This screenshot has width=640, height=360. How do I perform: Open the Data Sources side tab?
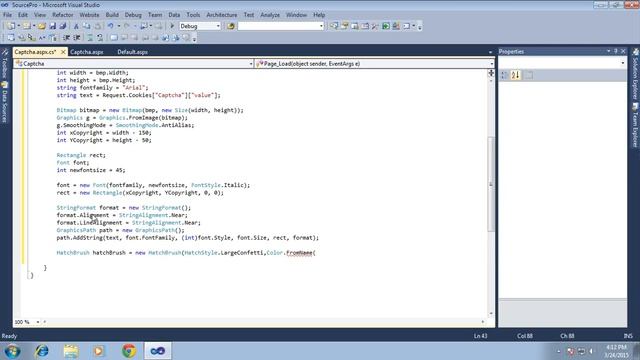[x=4, y=102]
